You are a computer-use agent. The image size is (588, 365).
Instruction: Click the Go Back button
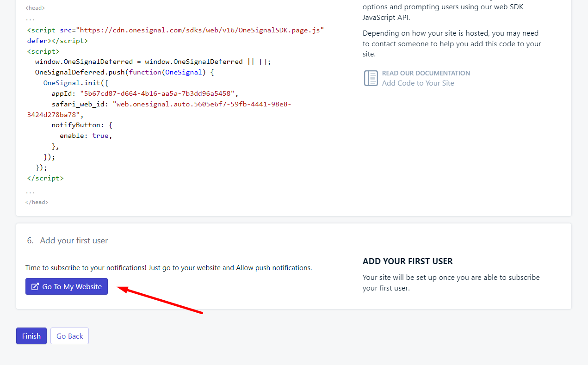click(x=70, y=336)
